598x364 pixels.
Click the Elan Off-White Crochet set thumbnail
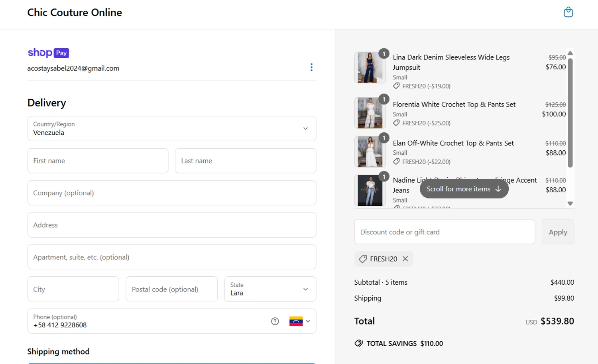point(370,152)
